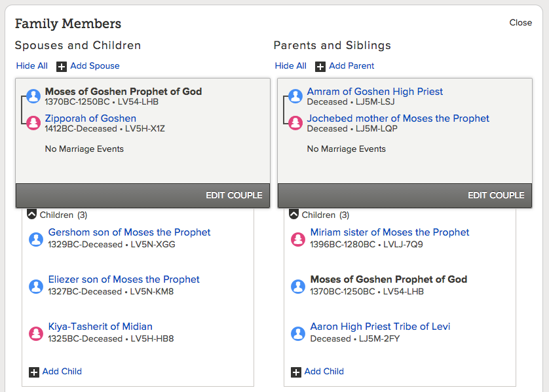Open Eliezer son of Moses the Prophet

pos(124,279)
